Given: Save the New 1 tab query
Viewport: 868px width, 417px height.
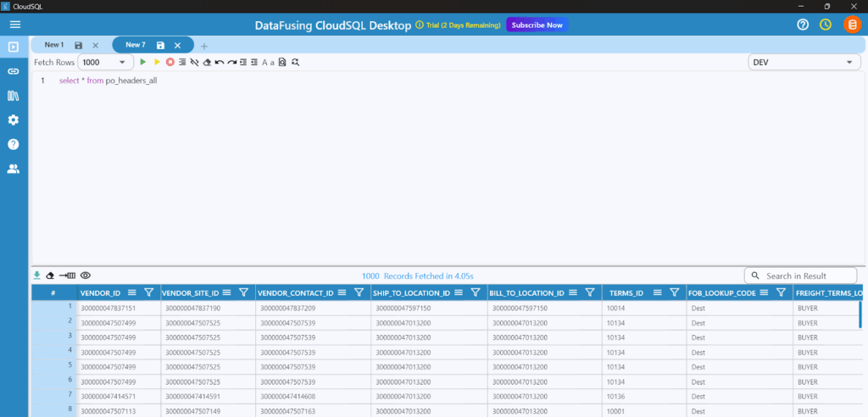Looking at the screenshot, I should (79, 46).
